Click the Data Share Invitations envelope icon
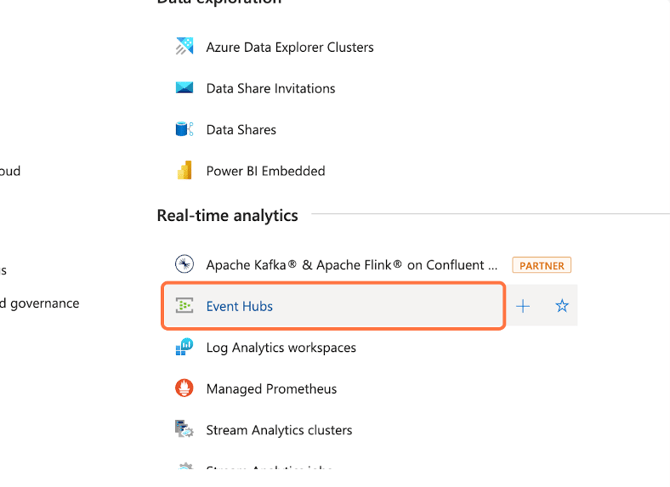The image size is (670, 487). [x=184, y=88]
